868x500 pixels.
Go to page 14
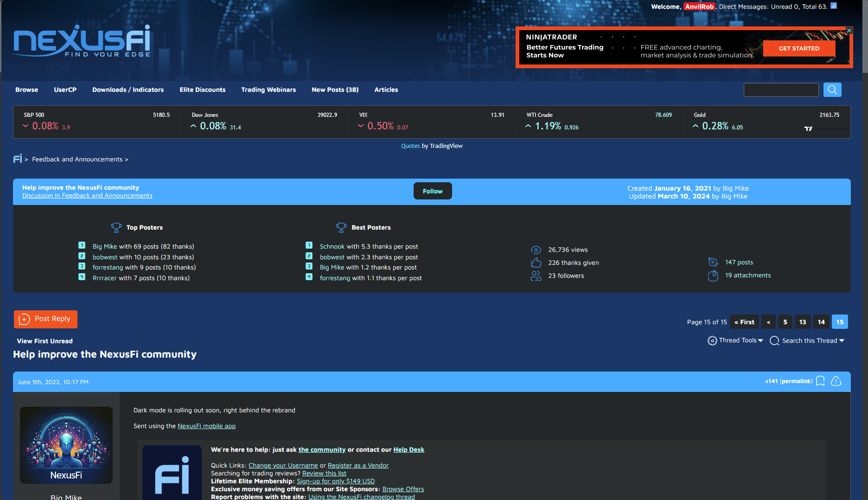tap(821, 322)
